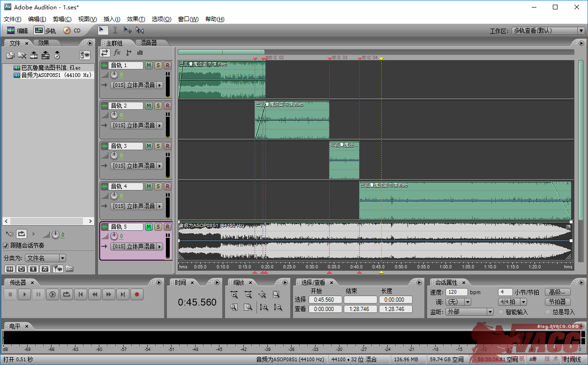Arm track 4 for record with R

[x=167, y=187]
